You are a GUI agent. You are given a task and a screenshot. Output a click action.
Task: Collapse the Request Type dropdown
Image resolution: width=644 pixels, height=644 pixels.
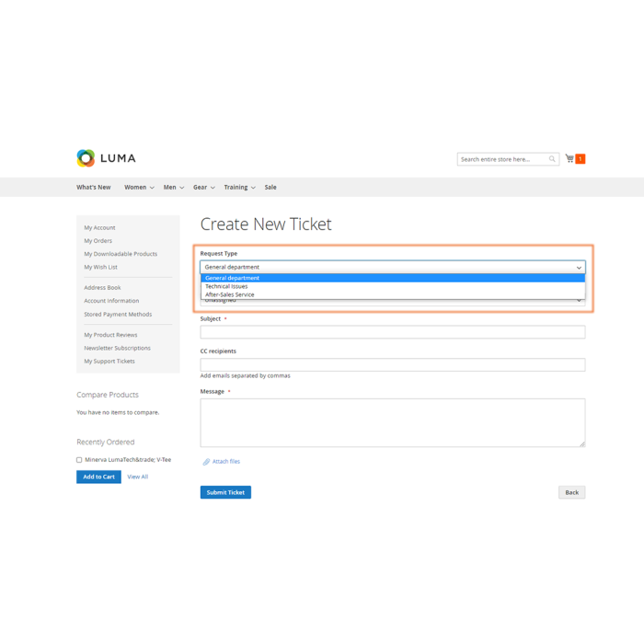(579, 268)
